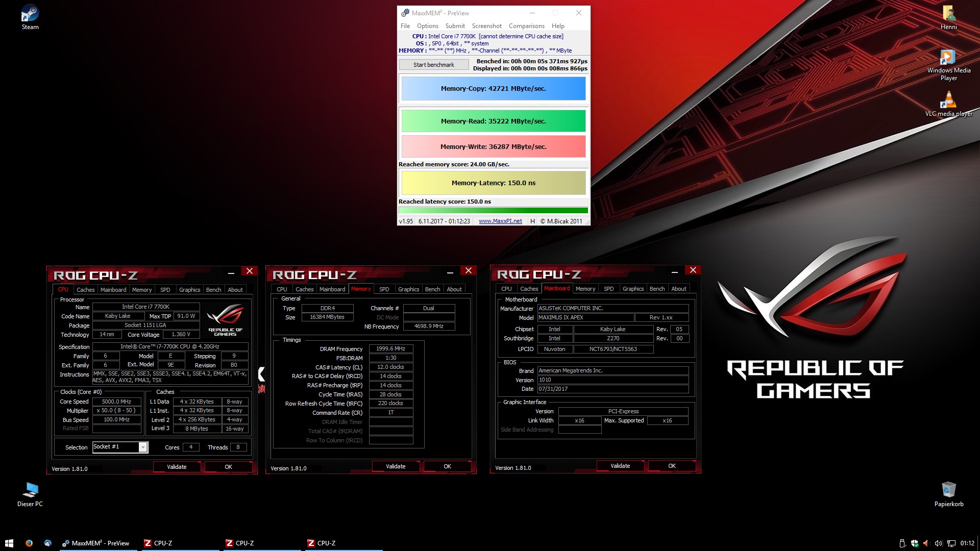Activate second CPU-Z taskbar item
Viewport: 980px width, 551px height.
(x=261, y=543)
